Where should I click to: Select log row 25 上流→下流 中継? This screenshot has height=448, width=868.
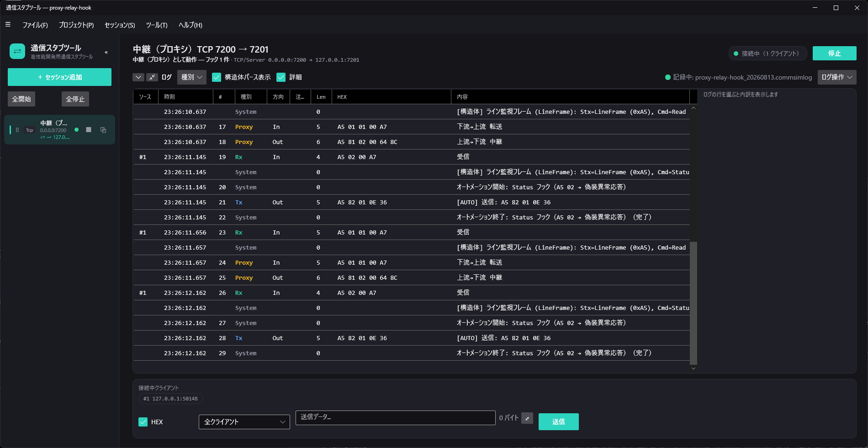(412, 277)
